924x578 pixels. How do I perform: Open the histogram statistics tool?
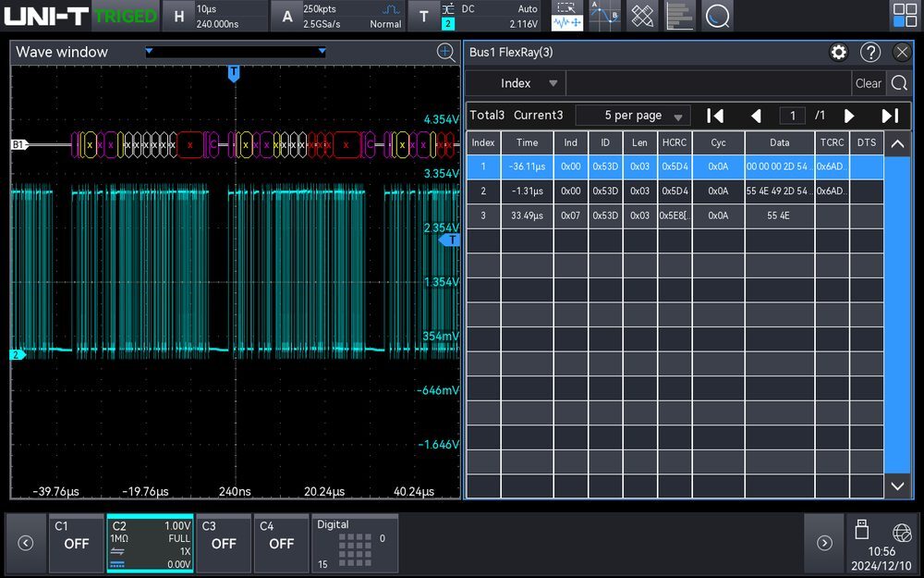(680, 16)
